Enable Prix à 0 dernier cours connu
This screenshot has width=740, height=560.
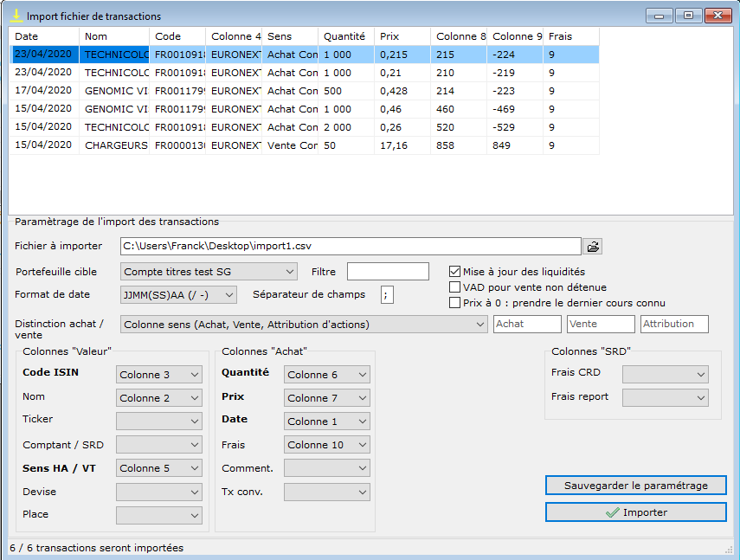tap(454, 303)
